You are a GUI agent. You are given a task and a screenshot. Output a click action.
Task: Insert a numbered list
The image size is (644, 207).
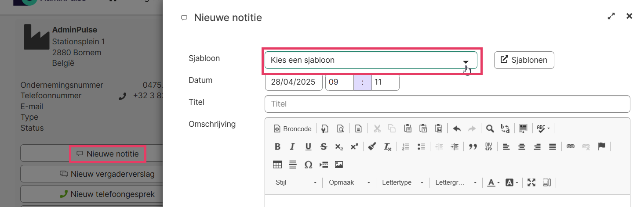click(406, 147)
